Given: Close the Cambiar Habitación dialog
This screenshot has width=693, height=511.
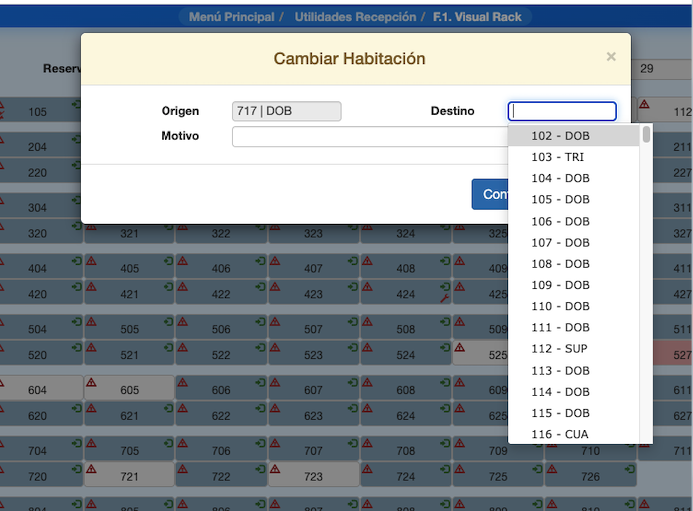Looking at the screenshot, I should click(x=611, y=57).
